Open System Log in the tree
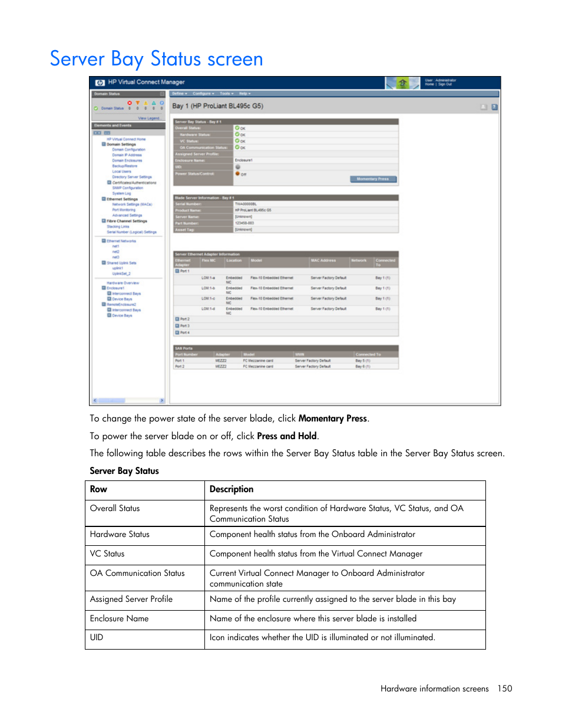Screen dimensions: 562x728 click(x=121, y=193)
